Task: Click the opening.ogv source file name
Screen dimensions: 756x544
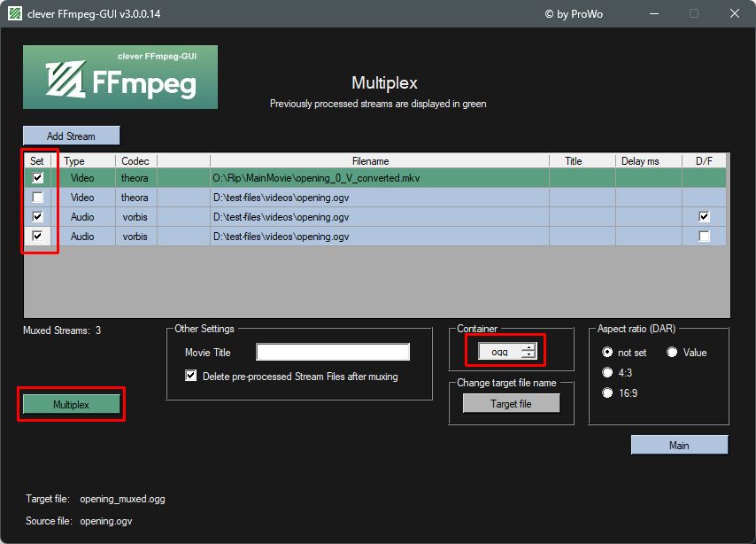Action: point(106,521)
